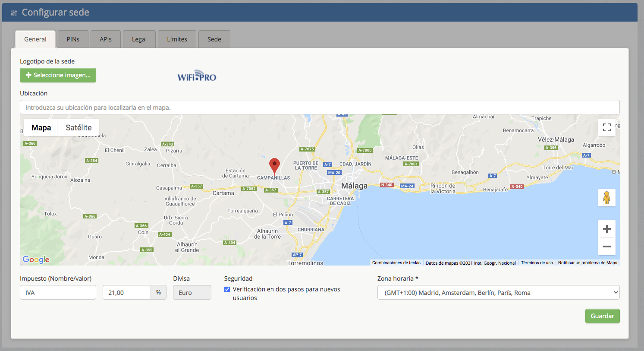The height and width of the screenshot is (351, 644).
Task: Zoom out on the map with minus
Action: coord(606,247)
